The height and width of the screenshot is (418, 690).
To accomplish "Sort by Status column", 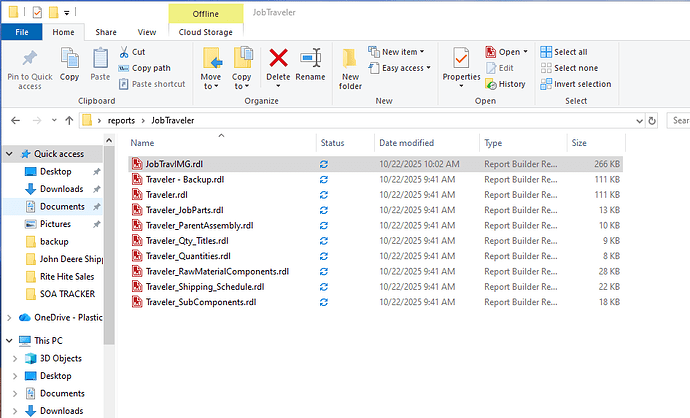I will point(345,143).
